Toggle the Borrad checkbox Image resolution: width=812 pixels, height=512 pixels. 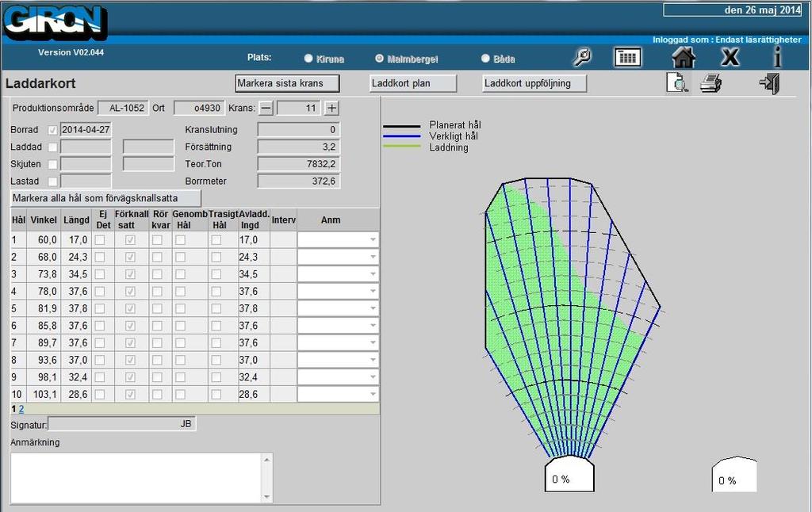click(x=52, y=130)
